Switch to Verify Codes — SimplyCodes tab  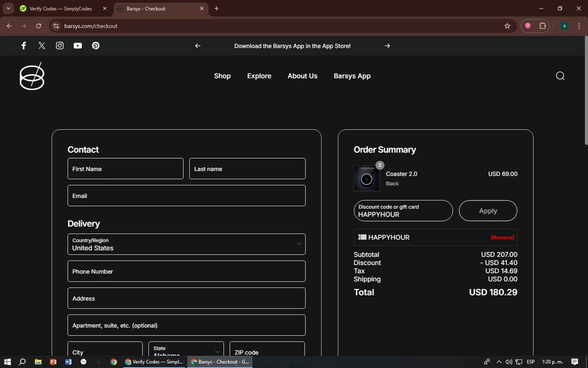[x=61, y=9]
